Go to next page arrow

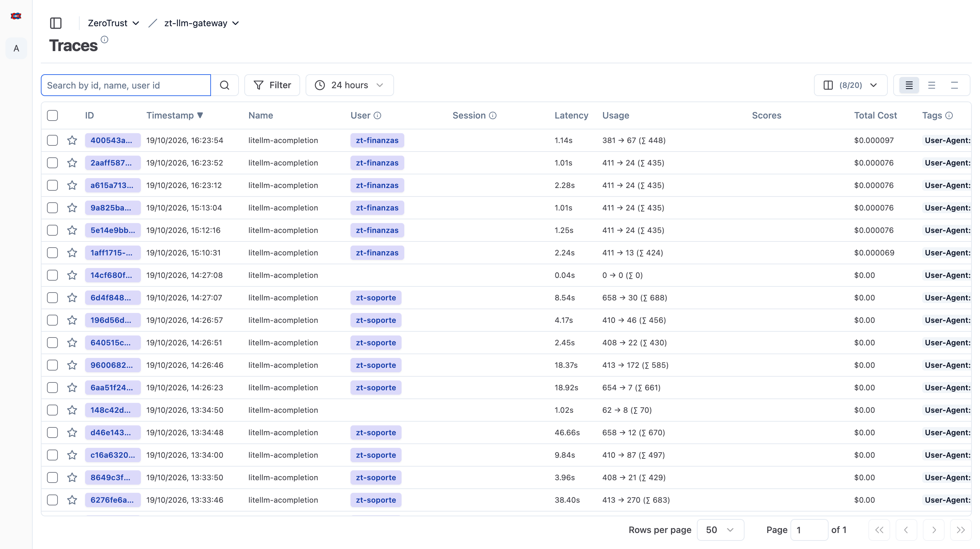point(934,530)
